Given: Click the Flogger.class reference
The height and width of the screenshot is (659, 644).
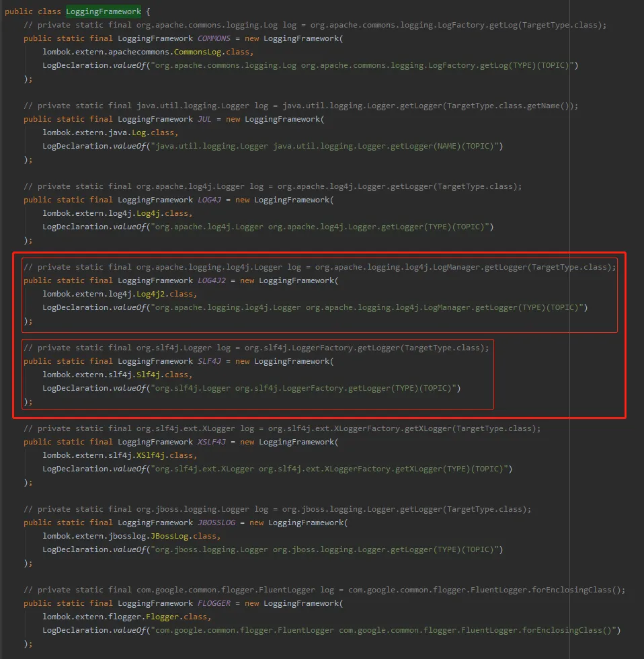Looking at the screenshot, I should [x=168, y=617].
